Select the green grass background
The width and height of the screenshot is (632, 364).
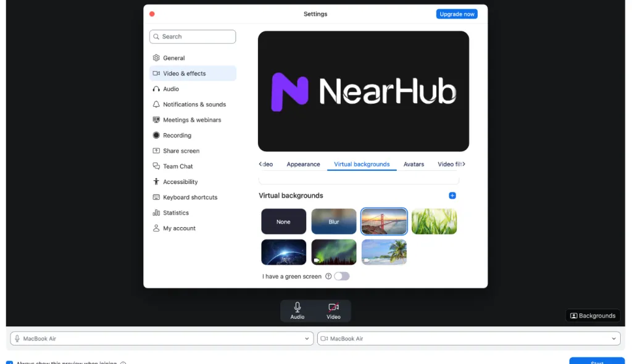pyautogui.click(x=434, y=221)
